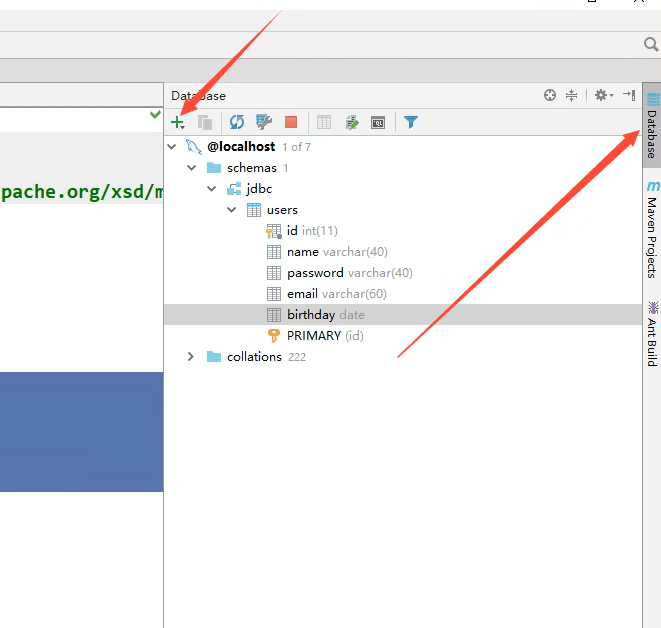Expand the collations folder
Screen dimensions: 661x628
(x=191, y=357)
